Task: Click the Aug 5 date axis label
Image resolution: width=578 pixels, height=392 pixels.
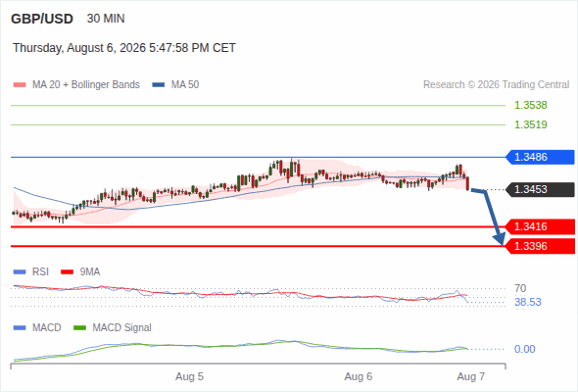Action: coord(189,377)
